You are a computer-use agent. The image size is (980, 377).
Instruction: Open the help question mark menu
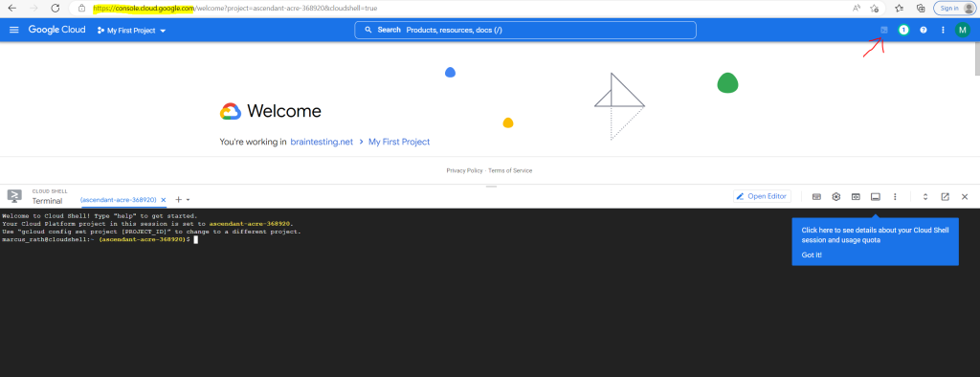pos(924,30)
